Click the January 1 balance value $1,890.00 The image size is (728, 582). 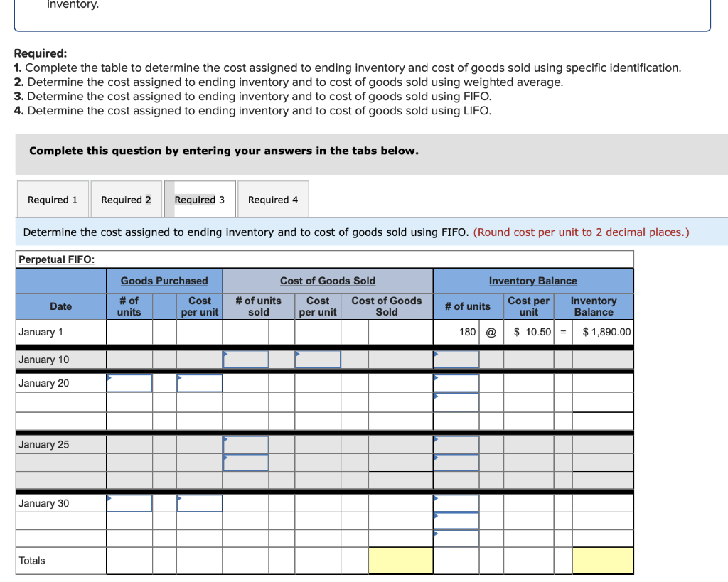coord(606,333)
